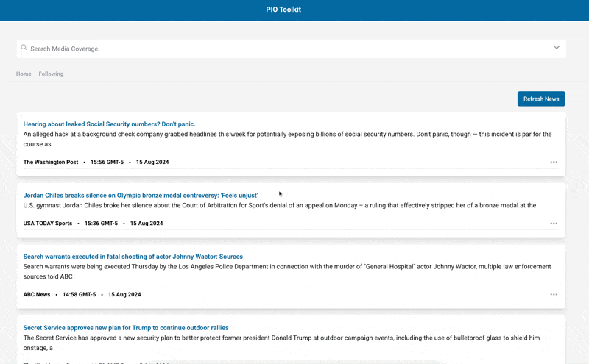589x364 pixels.
Task: Click the Court of Arbitration summary text
Action: [280, 205]
